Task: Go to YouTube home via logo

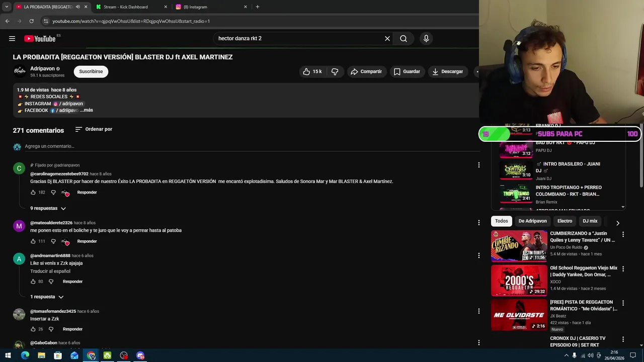Action: [40, 39]
